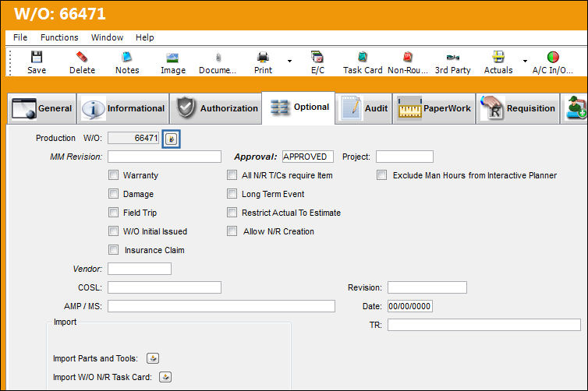Open the 3rd Party toolbar icon
The image size is (588, 391).
click(x=452, y=58)
